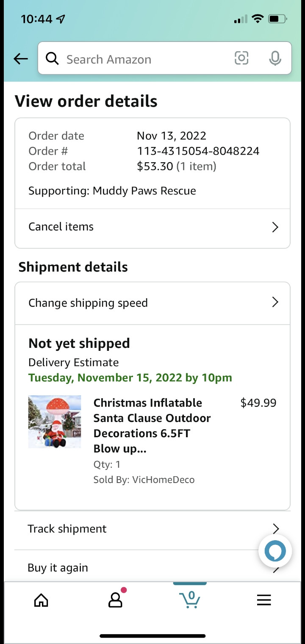
Task: Tap the microphone voice search icon
Action: pos(275,58)
